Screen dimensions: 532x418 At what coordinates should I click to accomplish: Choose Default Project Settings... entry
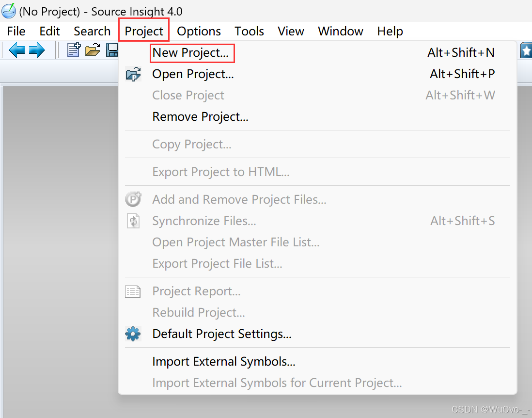click(x=317, y=334)
